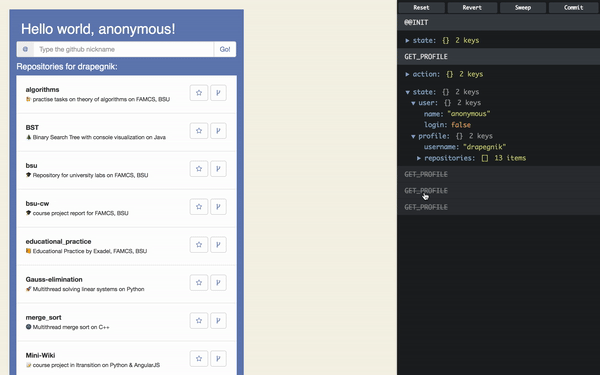
Task: Focus the github nickname input field
Action: pyautogui.click(x=124, y=49)
